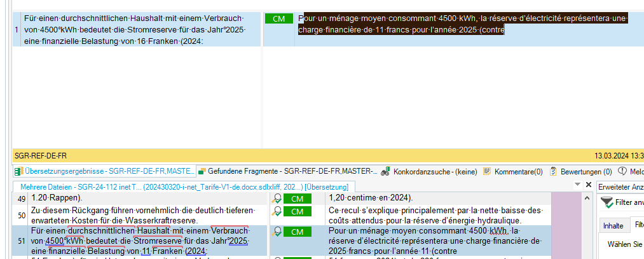Click the Konkordanzsuche binoculars icon
The height and width of the screenshot is (259, 644).
(385, 171)
